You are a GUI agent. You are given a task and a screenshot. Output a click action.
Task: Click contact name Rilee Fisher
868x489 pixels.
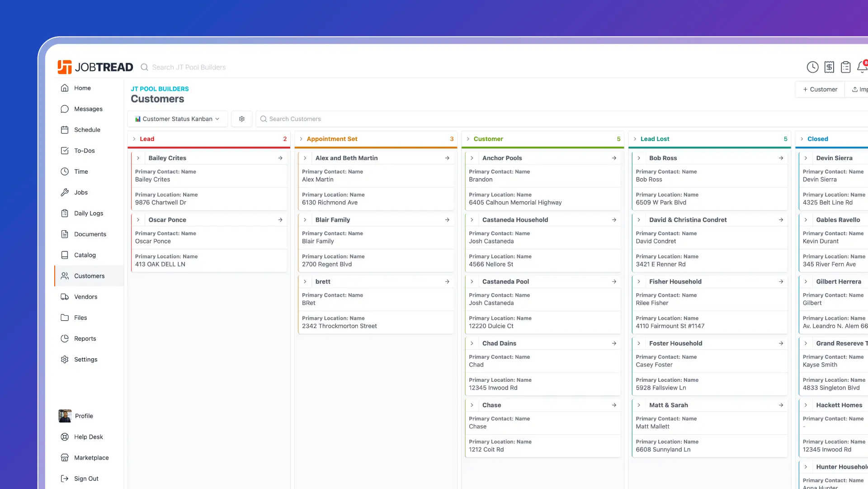click(652, 303)
